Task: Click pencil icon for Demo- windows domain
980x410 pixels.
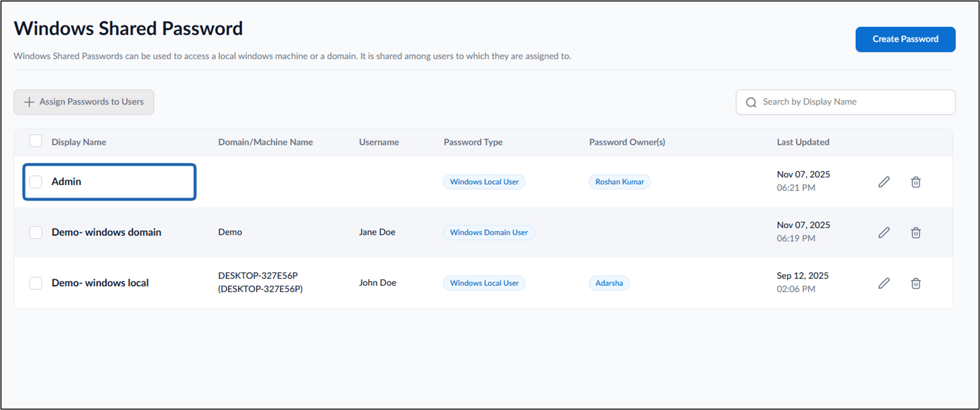Action: 884,233
